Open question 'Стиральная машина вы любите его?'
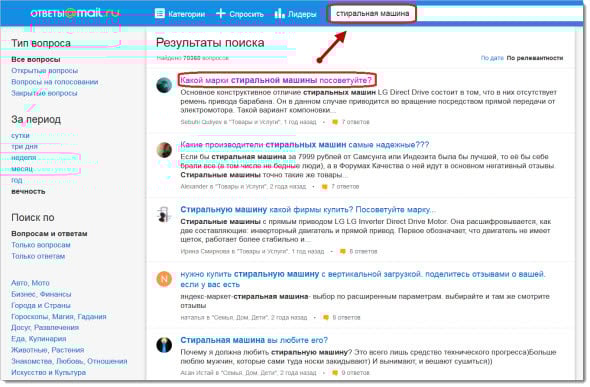The image size is (590, 387). [x=254, y=340]
